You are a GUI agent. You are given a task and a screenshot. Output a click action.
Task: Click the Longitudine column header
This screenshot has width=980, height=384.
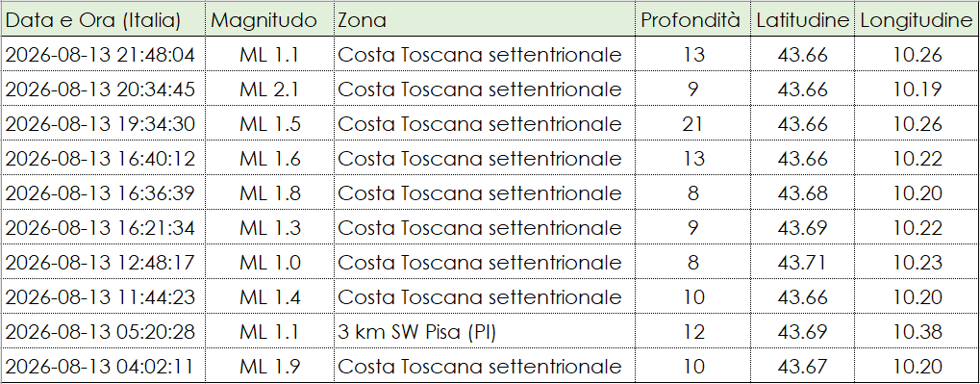tap(917, 20)
